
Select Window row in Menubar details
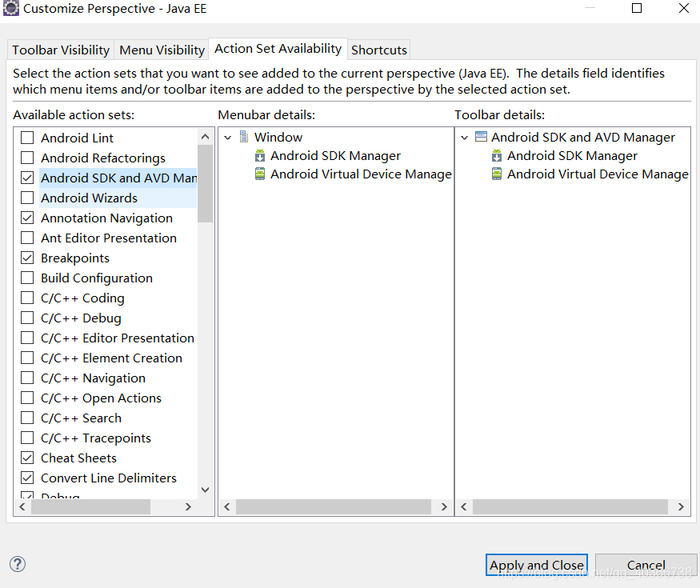coord(278,137)
